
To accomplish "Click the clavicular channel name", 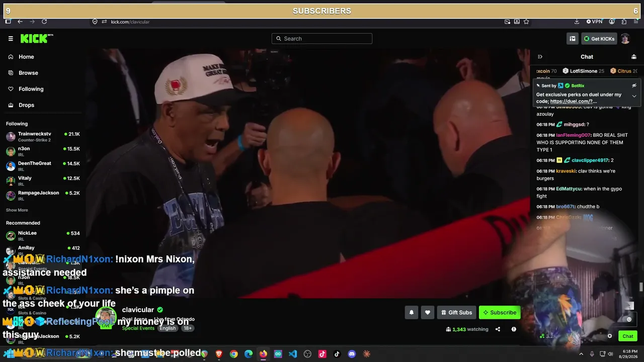I will [138, 310].
